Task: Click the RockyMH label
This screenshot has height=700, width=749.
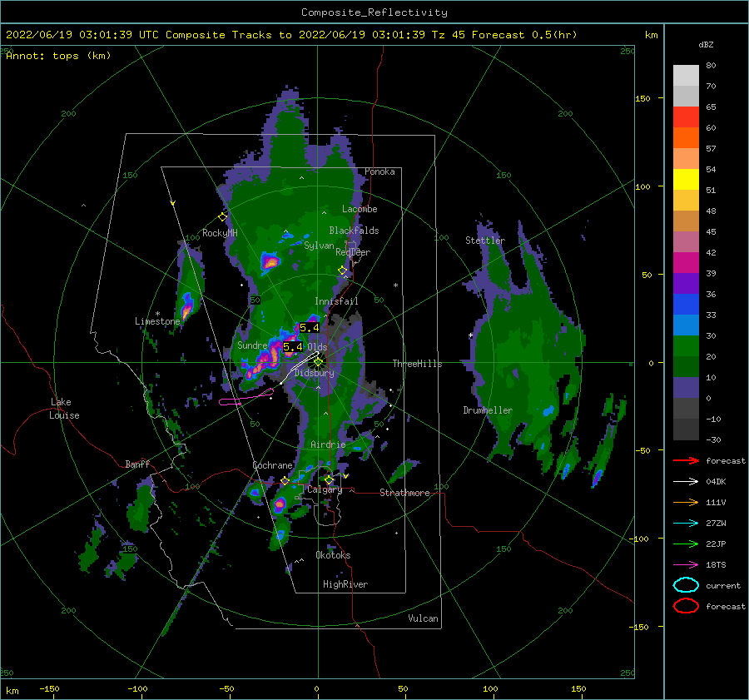Action: pyautogui.click(x=220, y=233)
